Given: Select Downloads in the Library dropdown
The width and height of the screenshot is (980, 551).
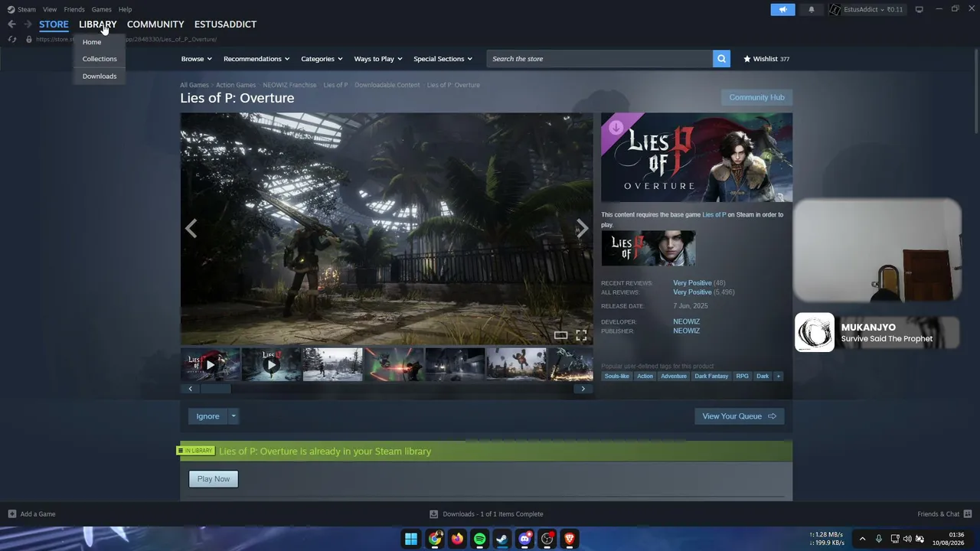Looking at the screenshot, I should [x=100, y=77].
